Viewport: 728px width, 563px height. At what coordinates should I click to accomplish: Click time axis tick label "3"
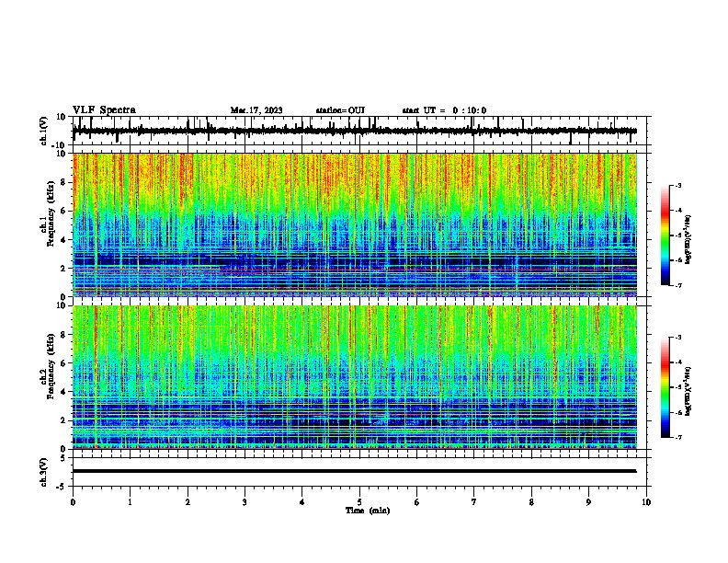tap(245, 502)
